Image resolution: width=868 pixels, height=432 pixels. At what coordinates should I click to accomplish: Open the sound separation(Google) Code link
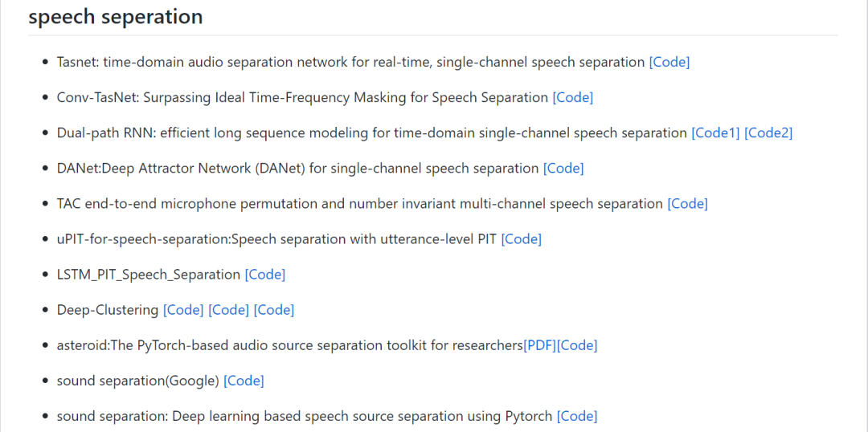(x=244, y=381)
